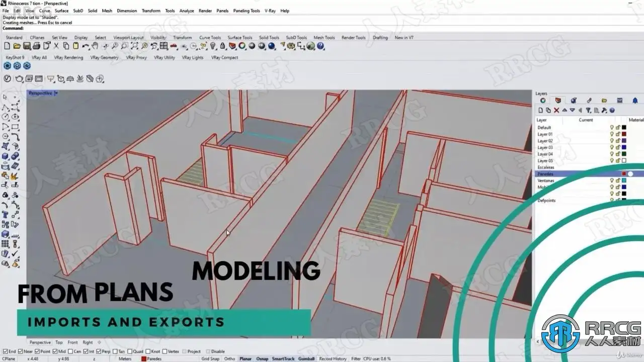Viewport: 644px width, 362px height.
Task: Click the padlock Lock objects icon
Action: click(x=222, y=46)
